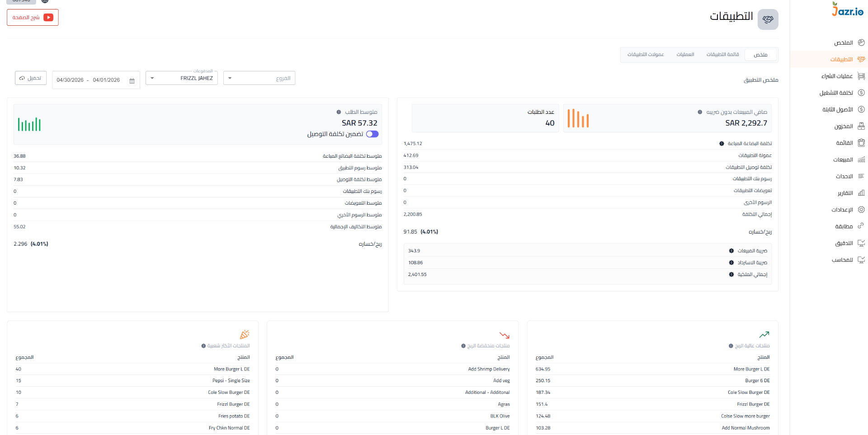This screenshot has height=435, width=868.
Task: Open المخزون inventory icon in sidebar
Action: (861, 126)
